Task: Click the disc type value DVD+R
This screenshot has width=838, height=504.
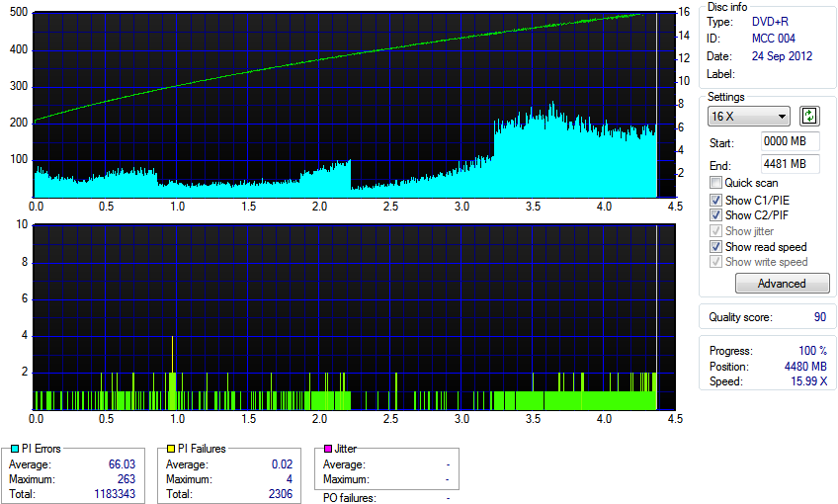Action: [x=770, y=22]
